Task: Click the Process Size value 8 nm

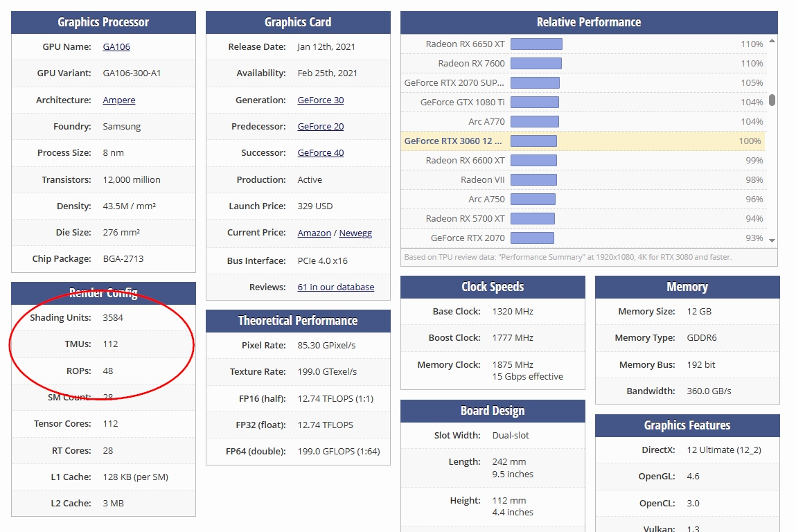Action: [x=113, y=153]
